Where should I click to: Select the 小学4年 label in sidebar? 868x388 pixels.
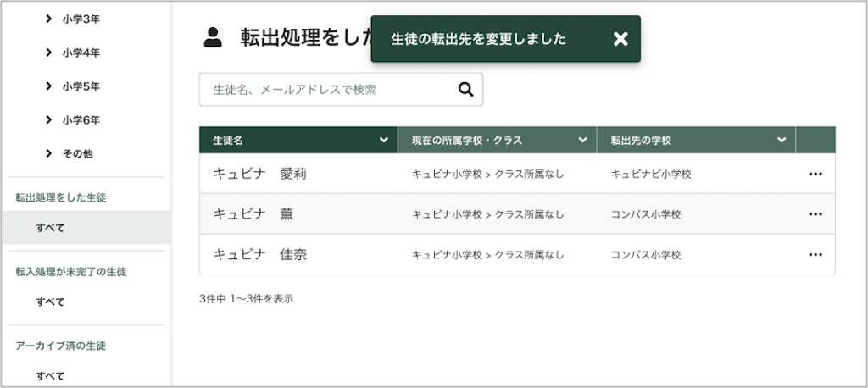(x=81, y=53)
